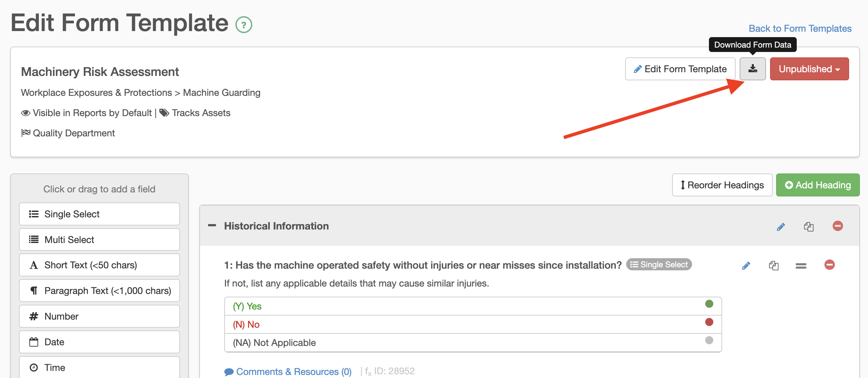The height and width of the screenshot is (378, 868).
Task: Go Back to Form Templates
Action: (x=800, y=28)
